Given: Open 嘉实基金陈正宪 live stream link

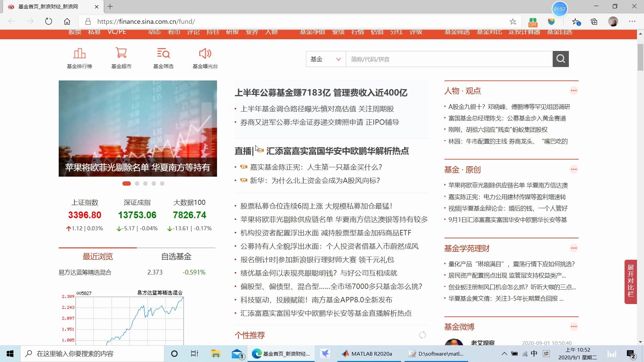Looking at the screenshot, I should pos(316,167).
